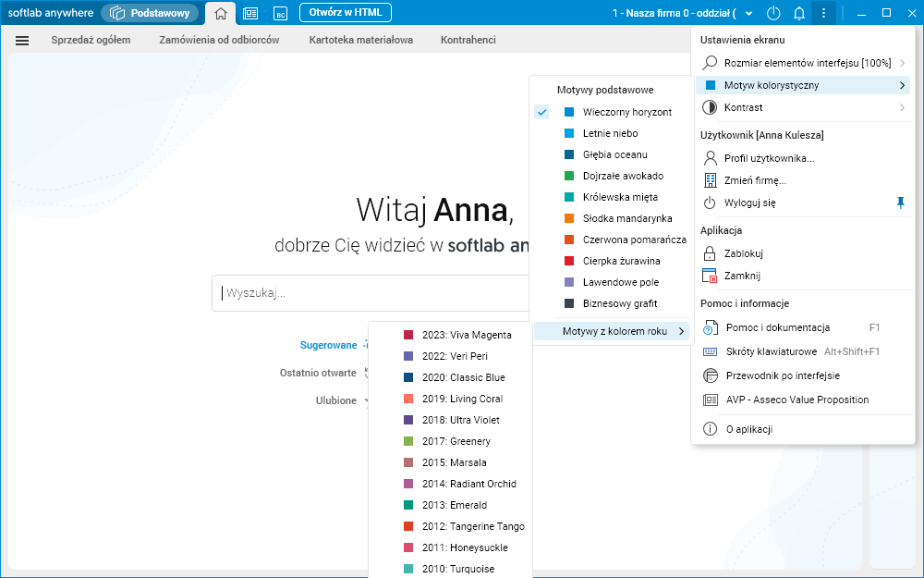Click the Zamknij window icon
Screen dimensions: 924x578
click(x=710, y=276)
